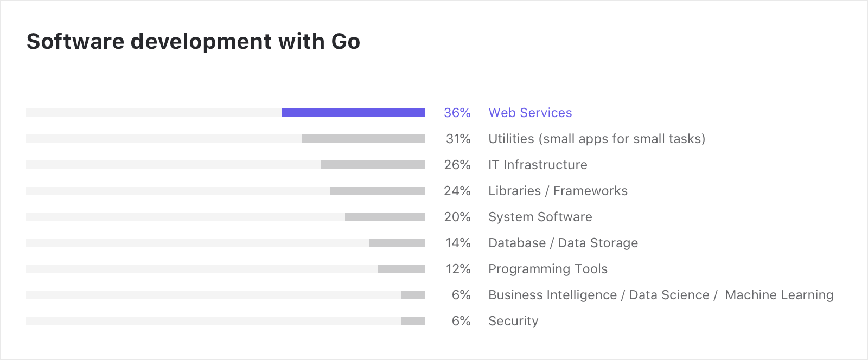
Task: Click the Software development with Go heading
Action: point(194,41)
